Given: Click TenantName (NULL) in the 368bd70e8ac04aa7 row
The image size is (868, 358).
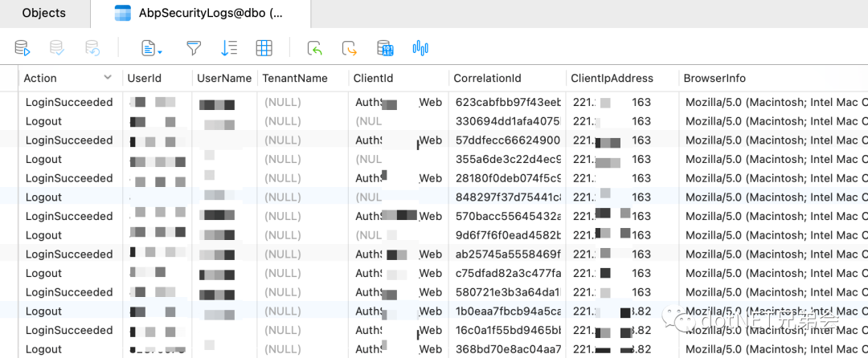Looking at the screenshot, I should pos(282,349).
